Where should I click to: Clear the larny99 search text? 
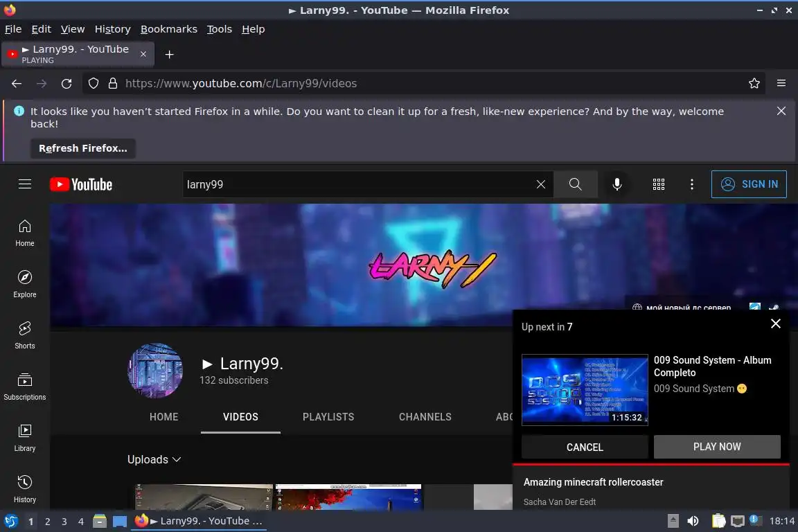click(540, 184)
